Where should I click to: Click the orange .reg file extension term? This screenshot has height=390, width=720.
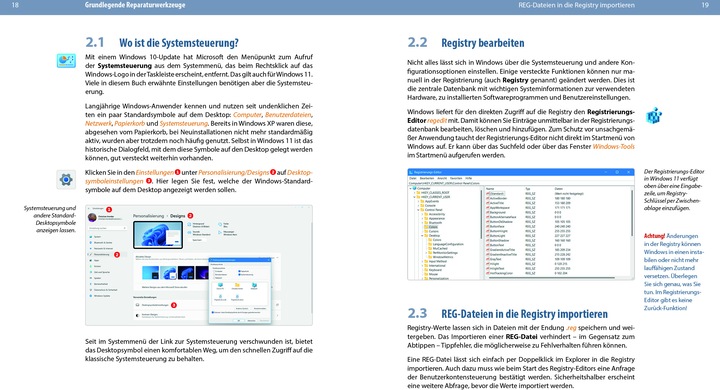pos(571,328)
